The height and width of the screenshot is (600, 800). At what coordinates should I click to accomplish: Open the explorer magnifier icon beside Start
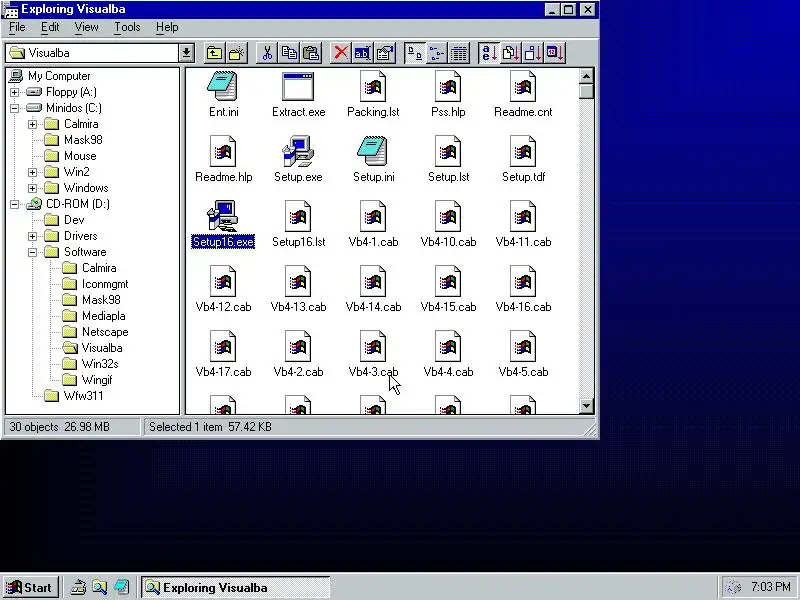coord(100,587)
